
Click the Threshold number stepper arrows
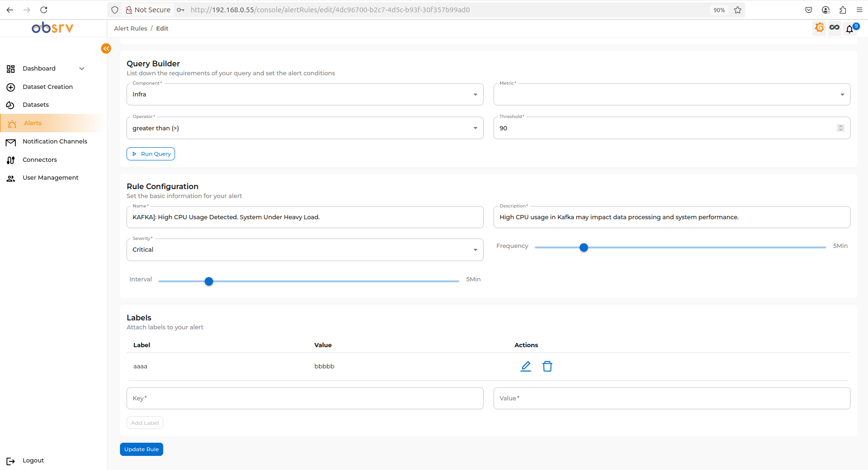[841, 128]
